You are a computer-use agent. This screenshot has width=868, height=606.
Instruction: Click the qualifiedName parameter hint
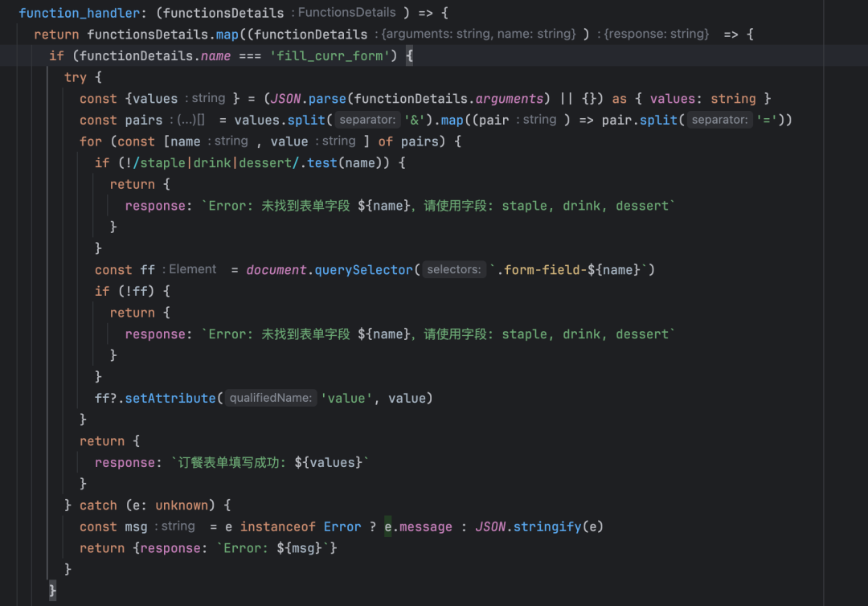pyautogui.click(x=270, y=399)
